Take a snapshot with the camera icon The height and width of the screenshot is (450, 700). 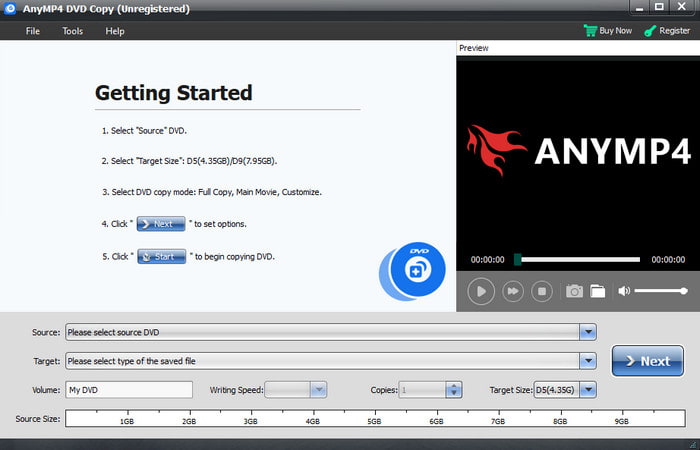click(x=574, y=291)
